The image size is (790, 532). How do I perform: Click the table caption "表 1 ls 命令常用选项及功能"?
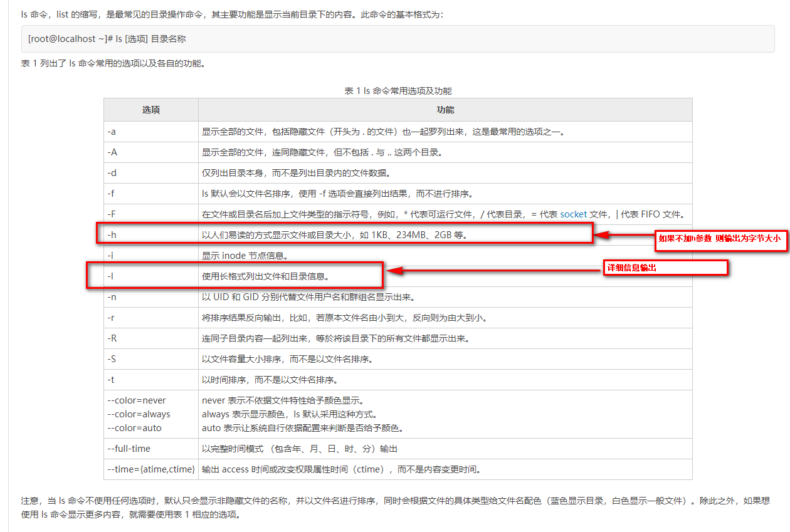(x=398, y=91)
